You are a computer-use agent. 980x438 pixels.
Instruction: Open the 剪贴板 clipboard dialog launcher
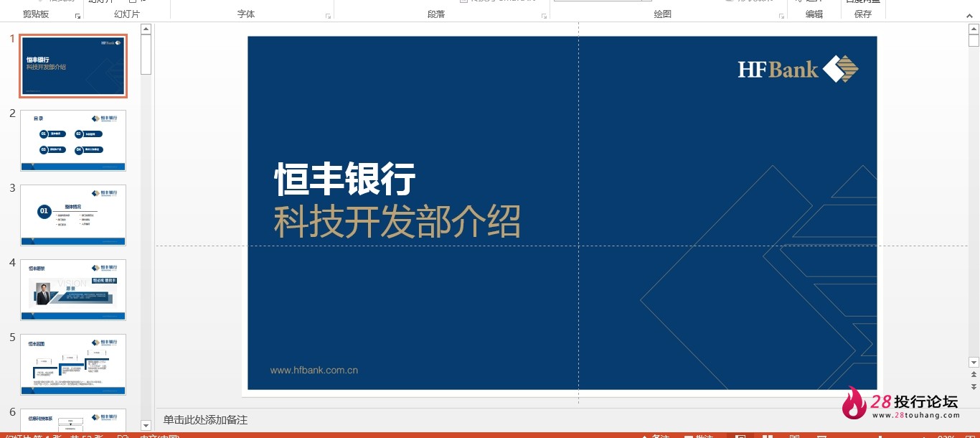point(77,15)
